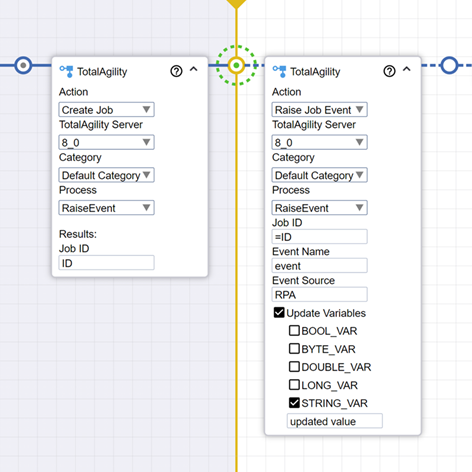Image resolution: width=472 pixels, height=472 pixels.
Task: Check the DOUBLE_VAR checkbox
Action: point(294,367)
